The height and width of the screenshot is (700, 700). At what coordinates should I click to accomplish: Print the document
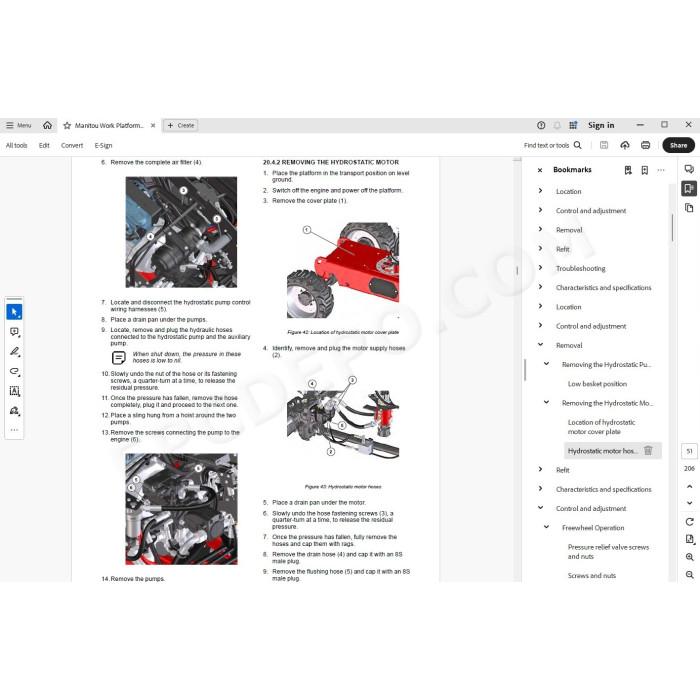(646, 145)
